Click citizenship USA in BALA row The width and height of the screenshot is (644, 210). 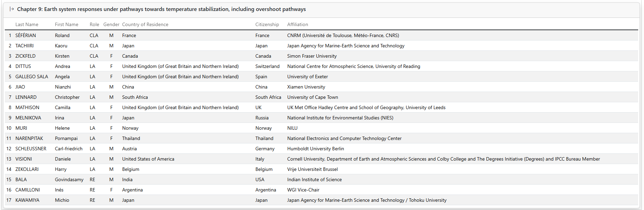(x=260, y=179)
